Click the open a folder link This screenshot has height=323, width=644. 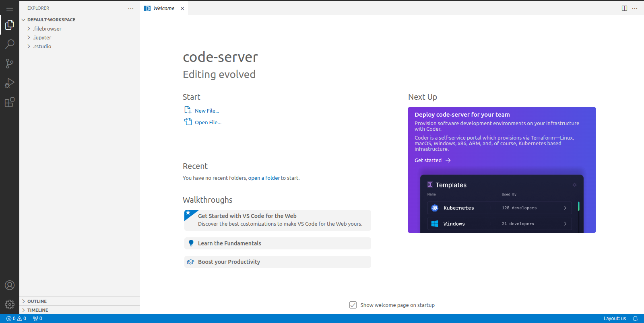click(264, 178)
